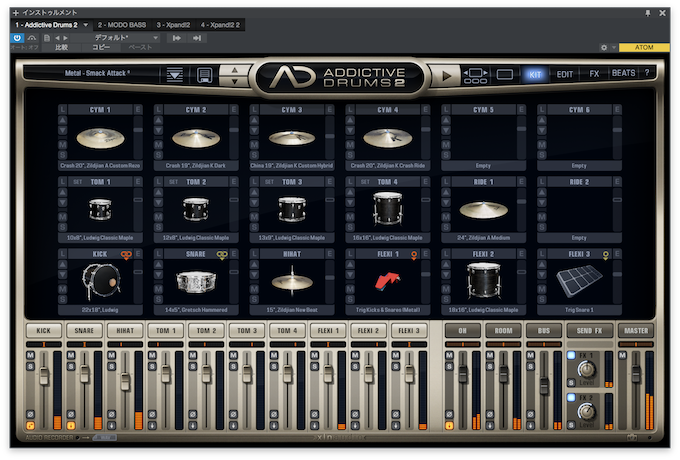Toggle the FX 2 send enable light
This screenshot has height=460, width=680.
click(x=572, y=397)
